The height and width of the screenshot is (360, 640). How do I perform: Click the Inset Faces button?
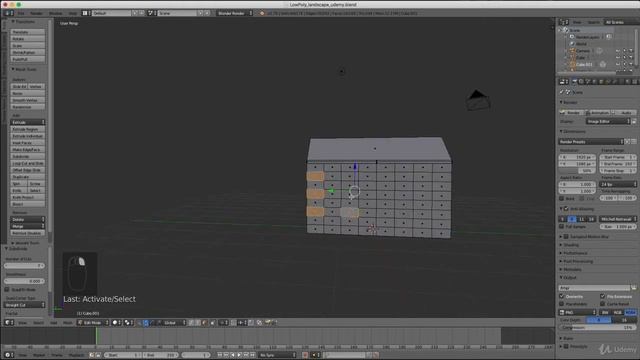point(27,143)
